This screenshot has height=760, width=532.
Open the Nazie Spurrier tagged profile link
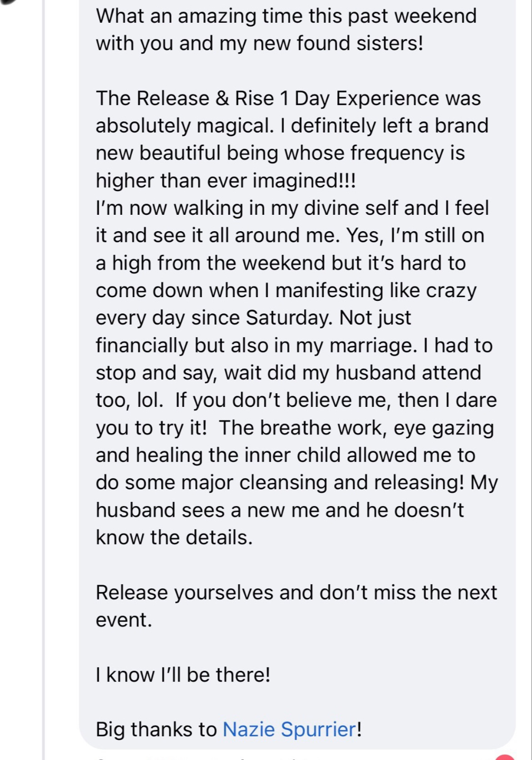(290, 729)
